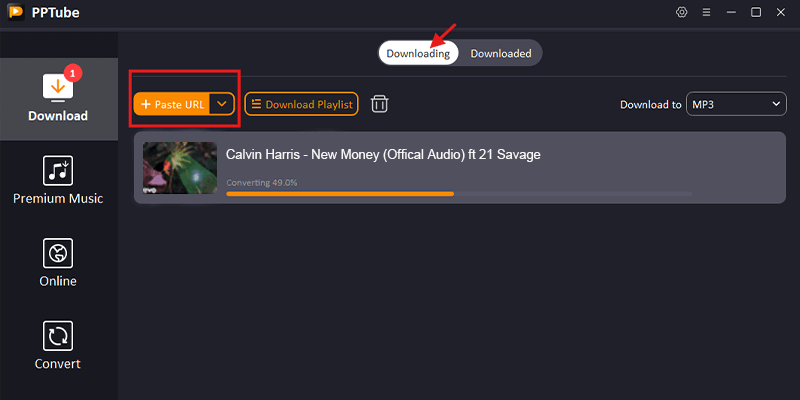
Task: Open the MP3 format dropdown
Action: click(736, 104)
